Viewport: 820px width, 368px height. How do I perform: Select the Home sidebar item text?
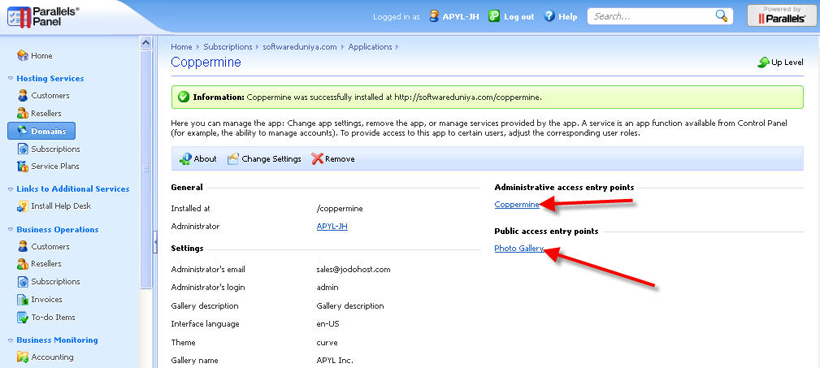click(41, 56)
